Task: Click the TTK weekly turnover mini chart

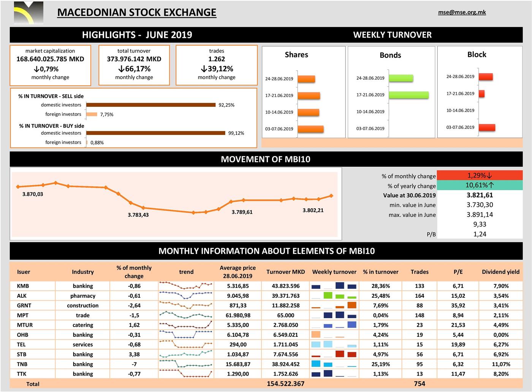Action: pos(334,374)
